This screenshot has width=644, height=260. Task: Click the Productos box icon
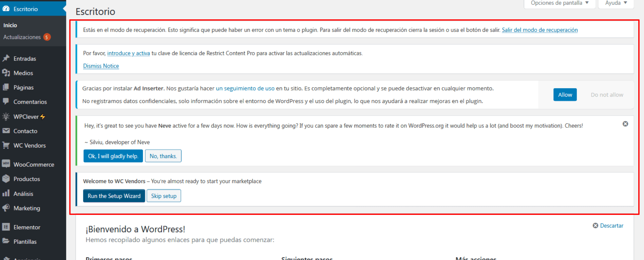pos(6,179)
